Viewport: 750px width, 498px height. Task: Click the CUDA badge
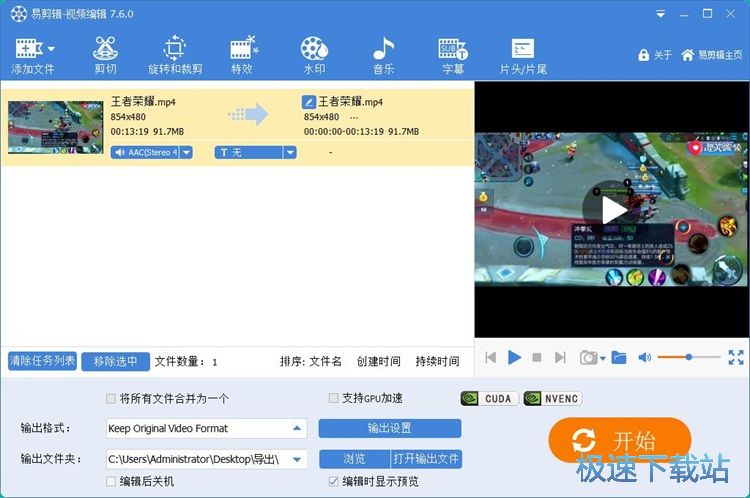coord(489,398)
